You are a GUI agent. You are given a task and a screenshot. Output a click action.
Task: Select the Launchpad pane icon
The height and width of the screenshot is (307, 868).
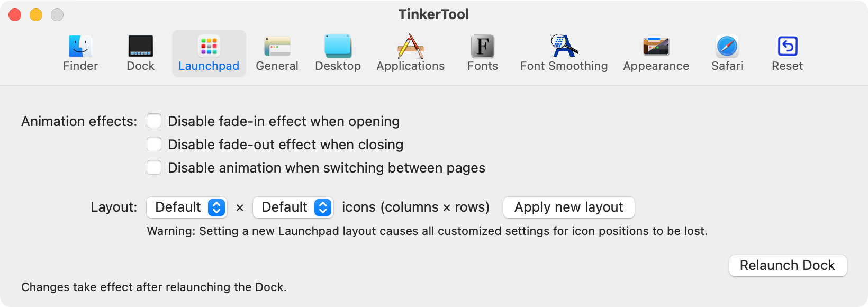click(x=209, y=50)
